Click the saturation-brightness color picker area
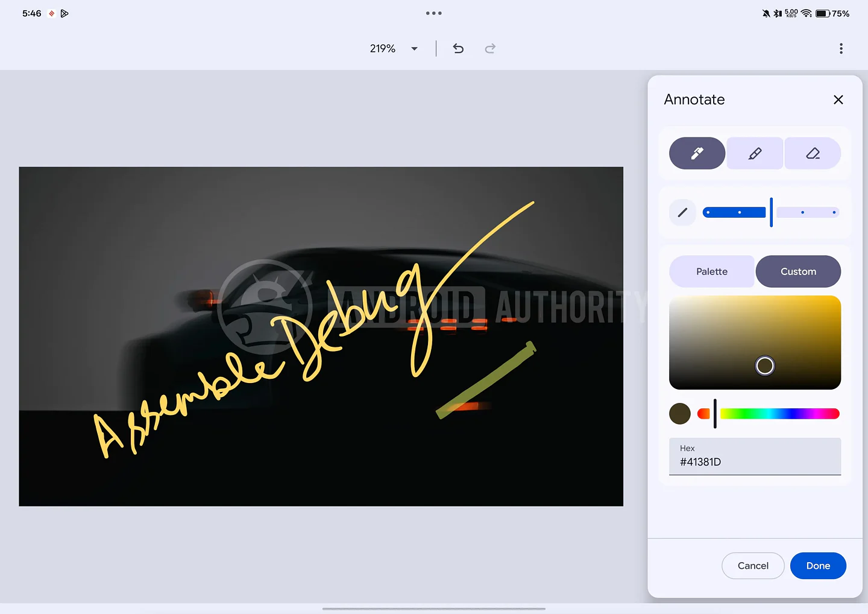This screenshot has width=868, height=614. tap(755, 343)
